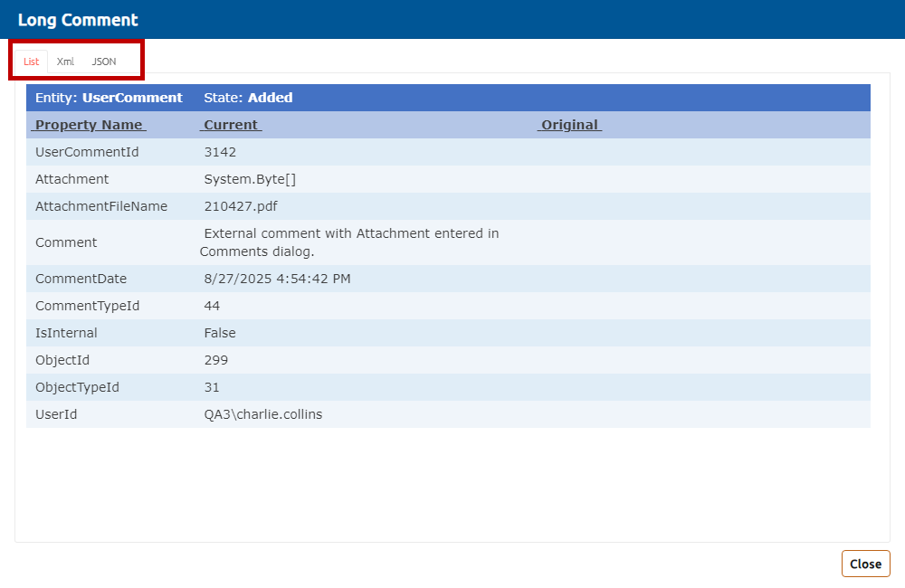Click the Attachment property name
The image size is (905, 588).
71,179
